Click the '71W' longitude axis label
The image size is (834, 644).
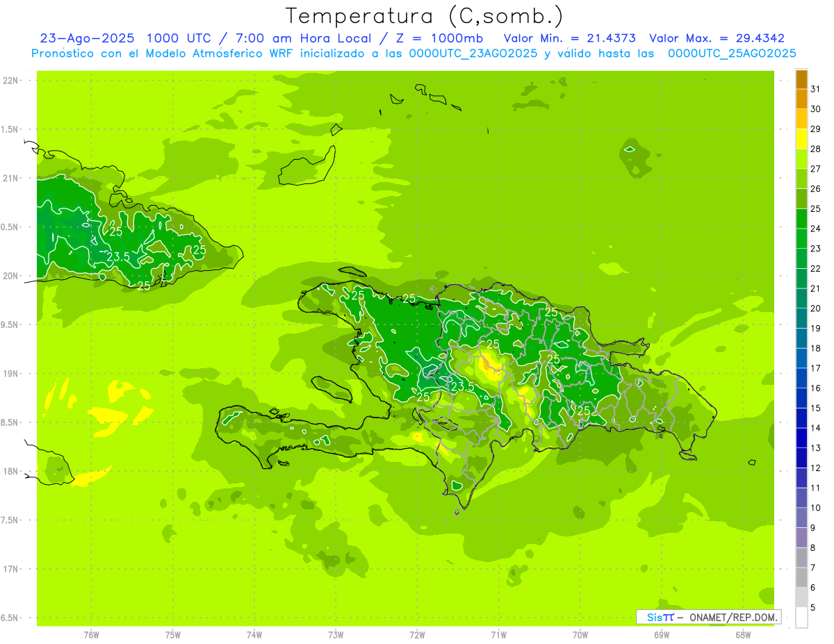(x=498, y=634)
